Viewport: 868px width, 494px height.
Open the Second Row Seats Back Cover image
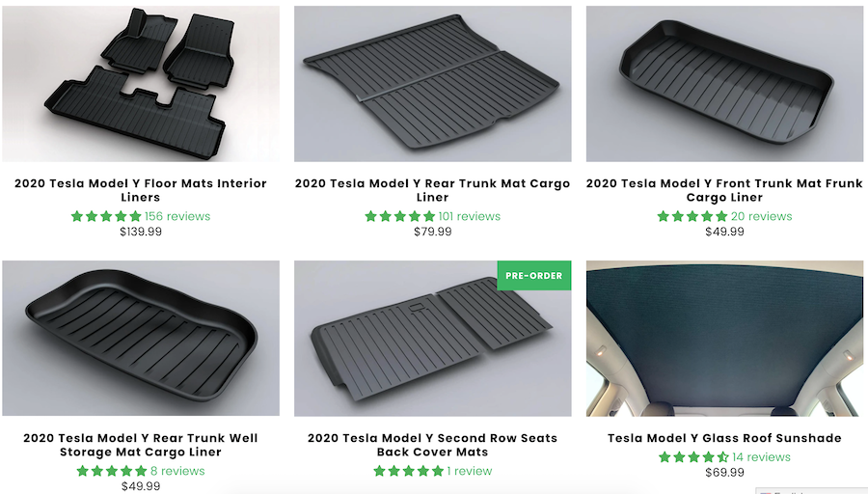pos(433,339)
